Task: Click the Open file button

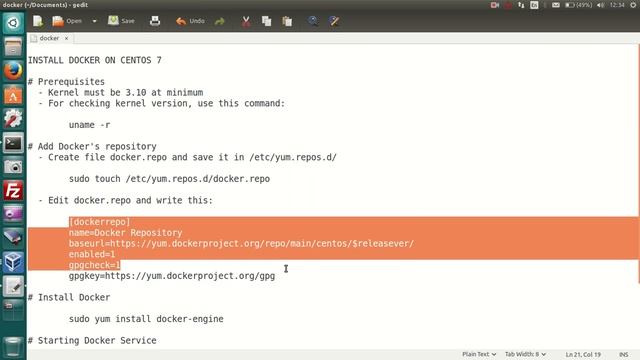Action: click(67, 21)
